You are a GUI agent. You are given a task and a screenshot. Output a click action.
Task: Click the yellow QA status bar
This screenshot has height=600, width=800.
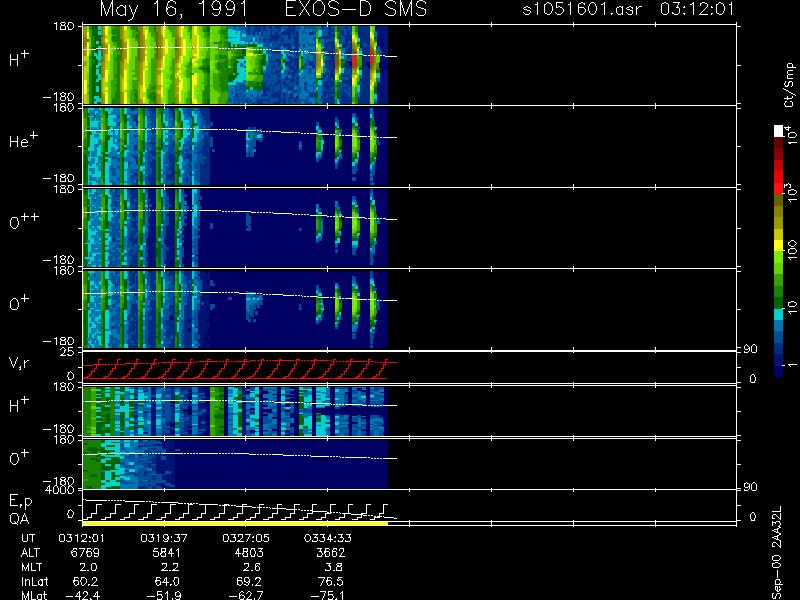[x=235, y=523]
